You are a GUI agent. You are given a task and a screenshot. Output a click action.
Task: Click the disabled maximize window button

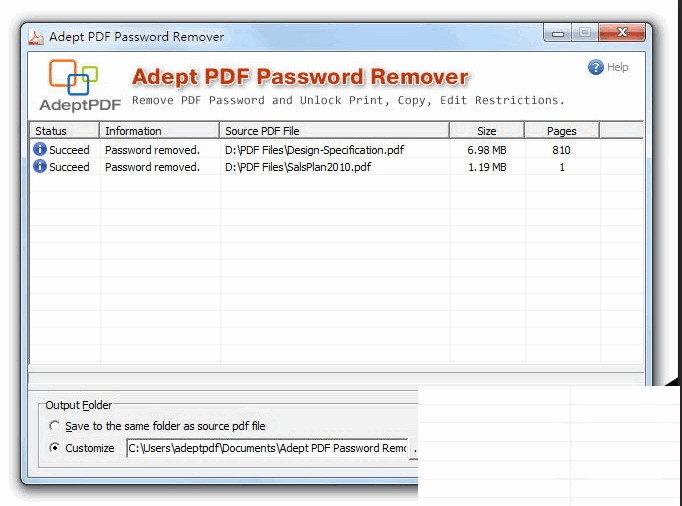[585, 33]
